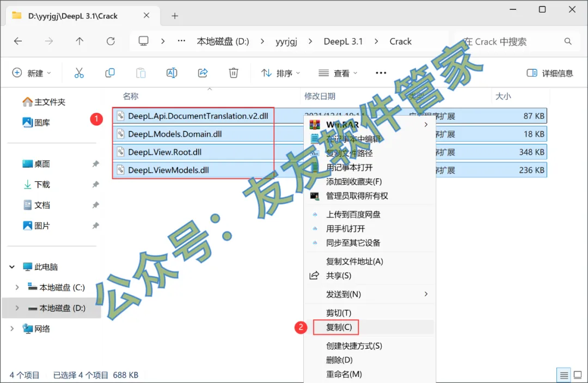The width and height of the screenshot is (588, 383).
Task: Refresh the current folder view
Action: pyautogui.click(x=111, y=41)
